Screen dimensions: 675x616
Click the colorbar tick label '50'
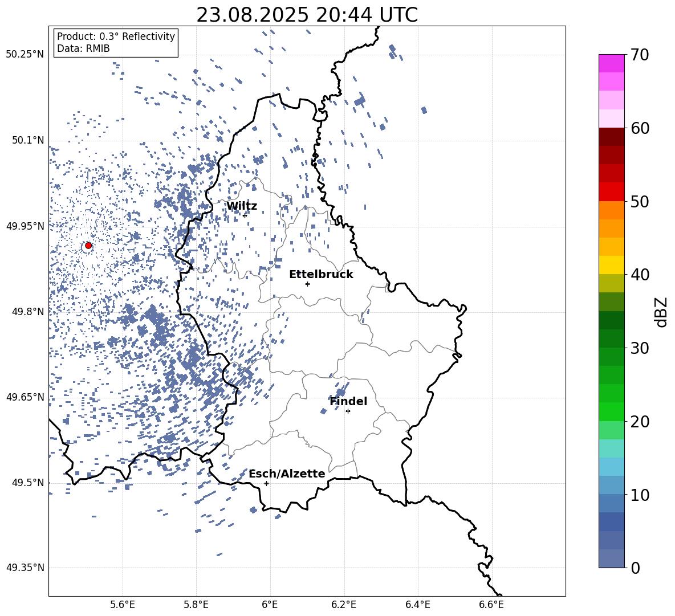tap(640, 202)
